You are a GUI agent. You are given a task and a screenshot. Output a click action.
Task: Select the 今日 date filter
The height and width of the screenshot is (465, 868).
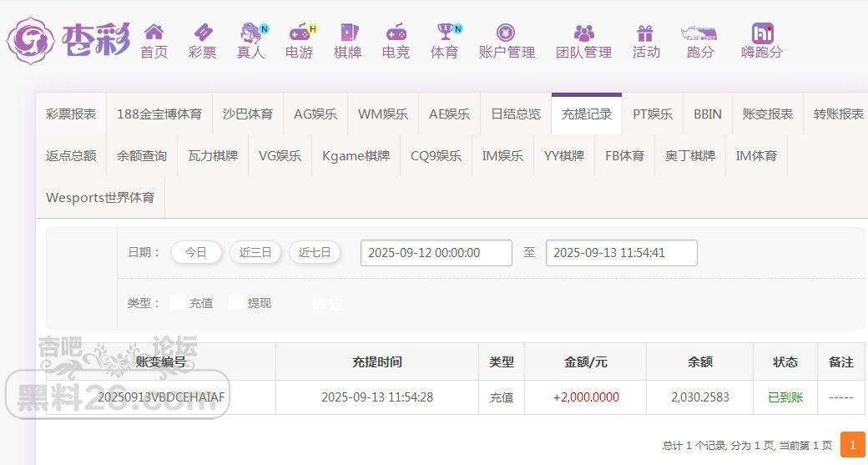[x=196, y=252]
